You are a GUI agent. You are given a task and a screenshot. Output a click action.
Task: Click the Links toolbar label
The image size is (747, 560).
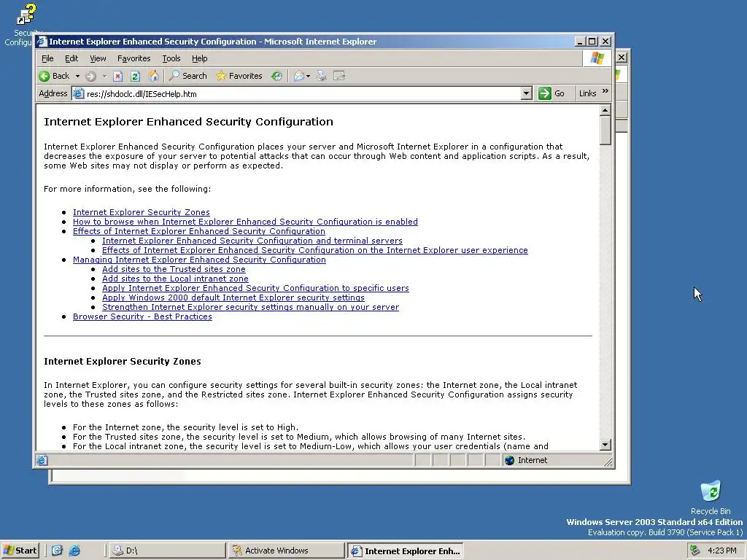pos(587,93)
